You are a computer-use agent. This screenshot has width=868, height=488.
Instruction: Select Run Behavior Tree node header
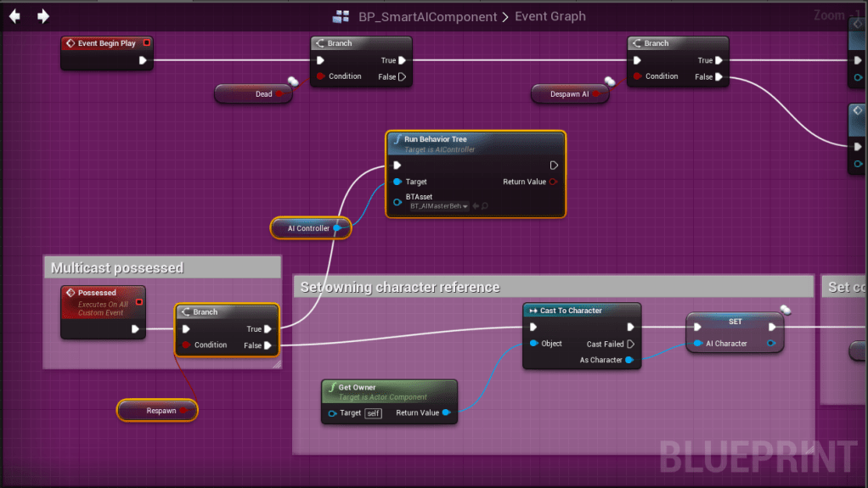[476, 143]
